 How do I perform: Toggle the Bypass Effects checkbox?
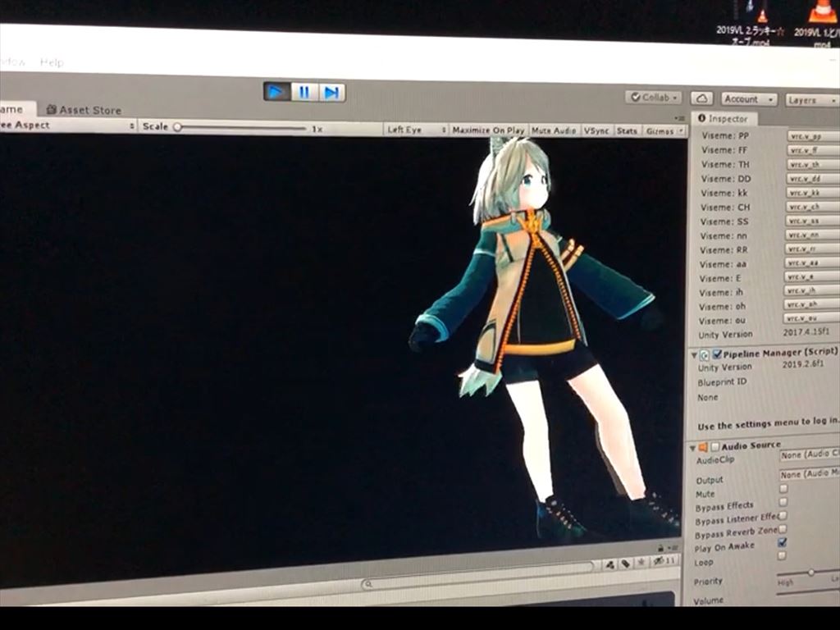tap(783, 502)
